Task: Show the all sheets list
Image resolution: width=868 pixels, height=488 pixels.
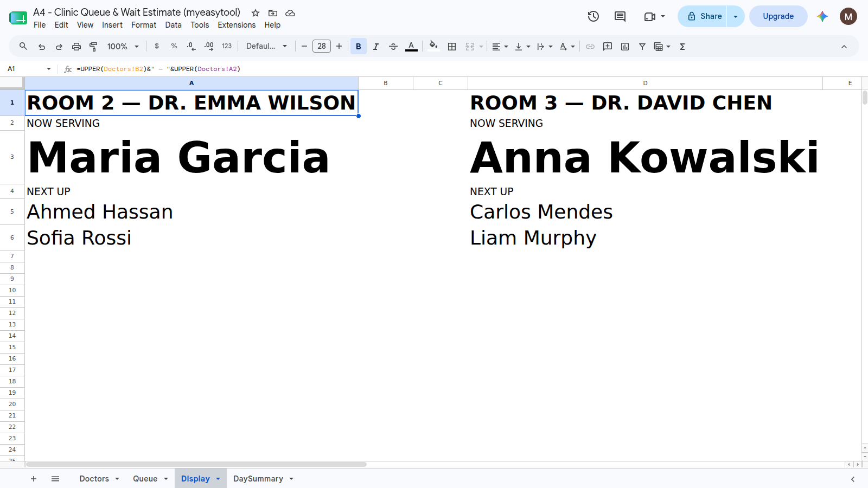Action: (x=55, y=479)
